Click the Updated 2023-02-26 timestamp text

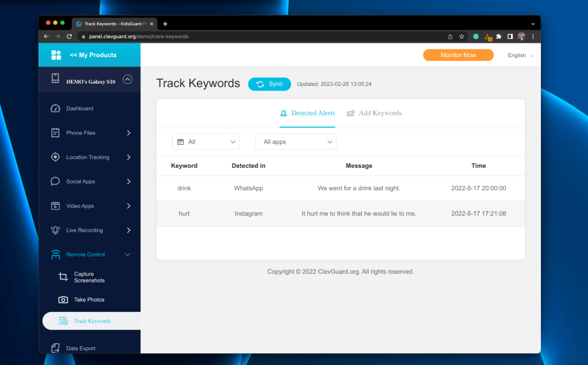334,84
